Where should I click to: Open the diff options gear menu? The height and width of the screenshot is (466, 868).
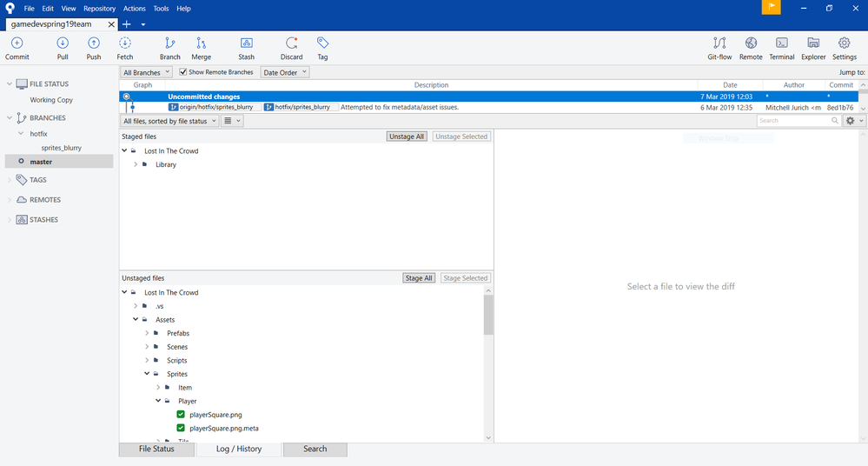[x=855, y=121]
